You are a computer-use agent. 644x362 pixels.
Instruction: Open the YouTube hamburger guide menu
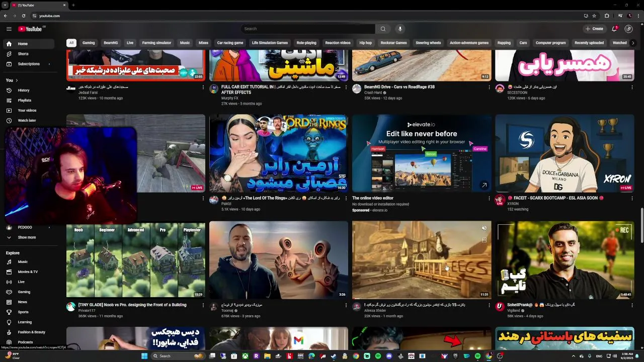(x=9, y=29)
